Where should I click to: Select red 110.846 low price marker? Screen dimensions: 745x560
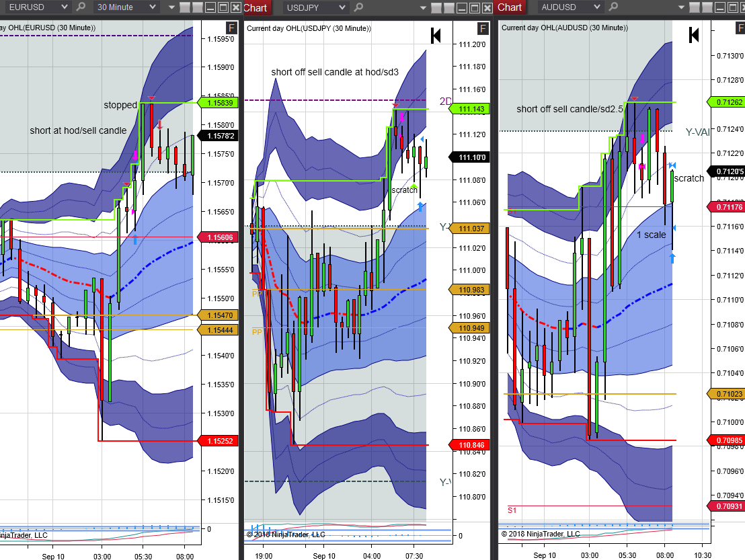[x=469, y=445]
